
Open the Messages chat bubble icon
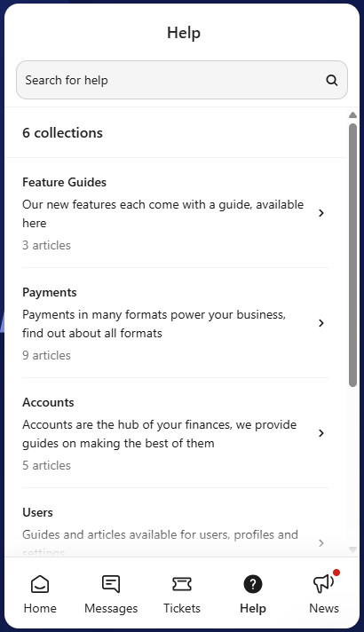(111, 584)
